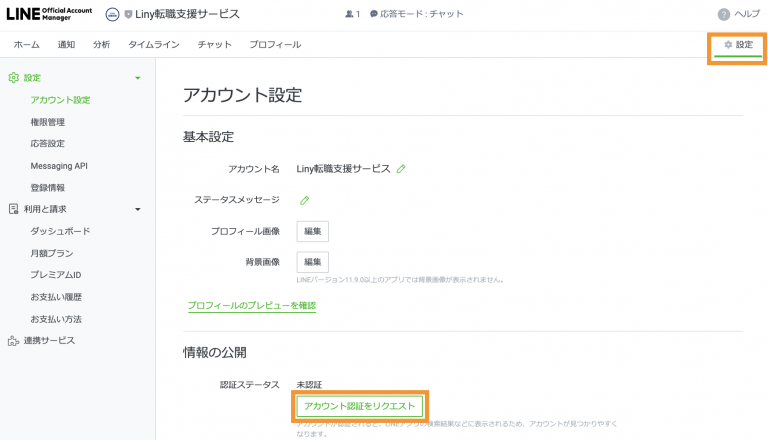Viewport: 768px width, 440px height.
Task: Click the pencil icon beside account name
Action: coord(401,169)
